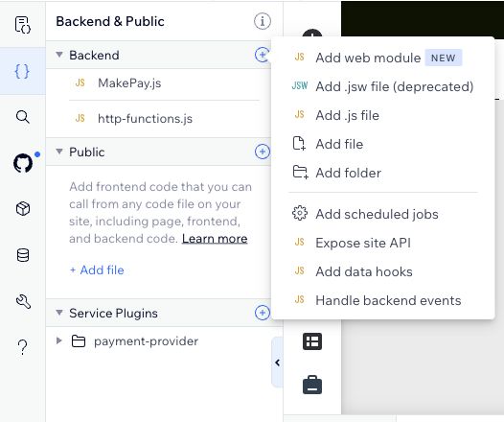Open the Packages cube icon
This screenshot has width=504, height=422.
point(23,209)
